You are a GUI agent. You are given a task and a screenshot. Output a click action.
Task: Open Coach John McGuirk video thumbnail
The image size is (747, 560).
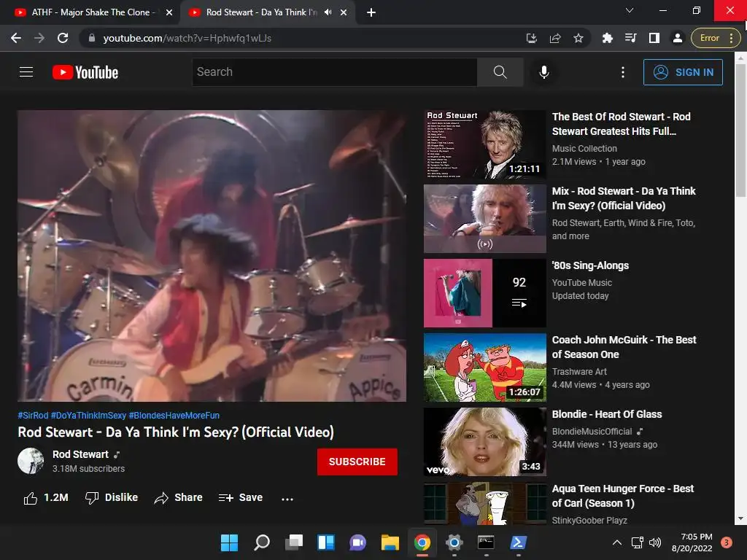[484, 367]
